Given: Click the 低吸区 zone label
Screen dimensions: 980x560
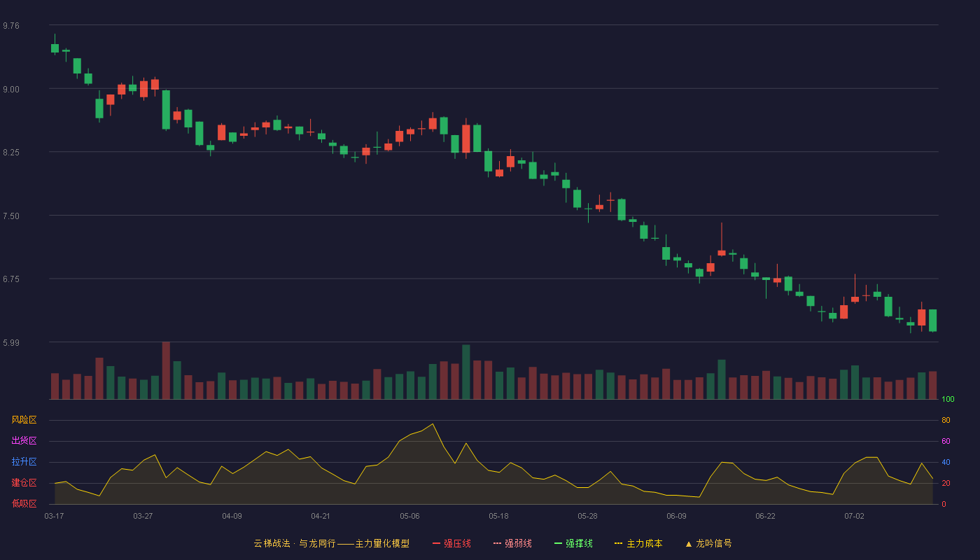Looking at the screenshot, I should pos(24,503).
